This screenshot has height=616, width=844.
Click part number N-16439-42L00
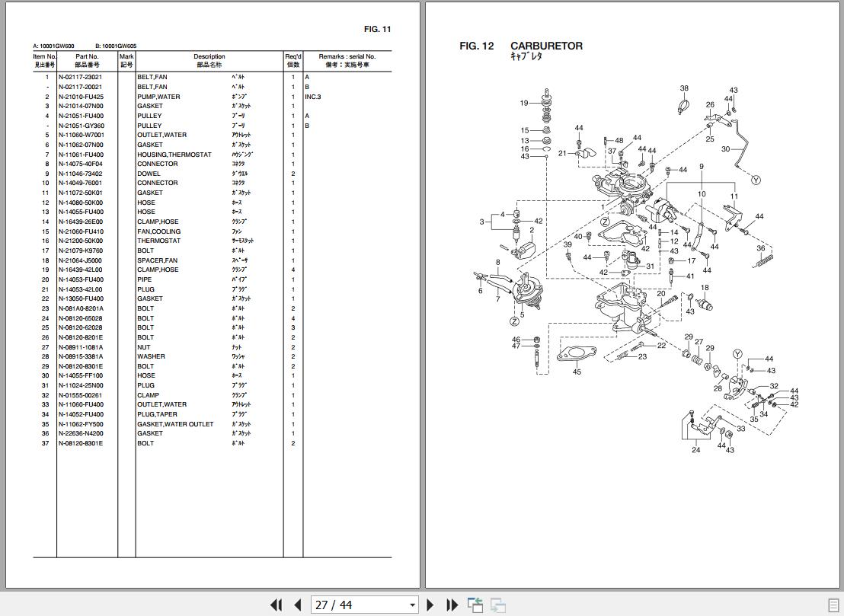[x=80, y=270]
